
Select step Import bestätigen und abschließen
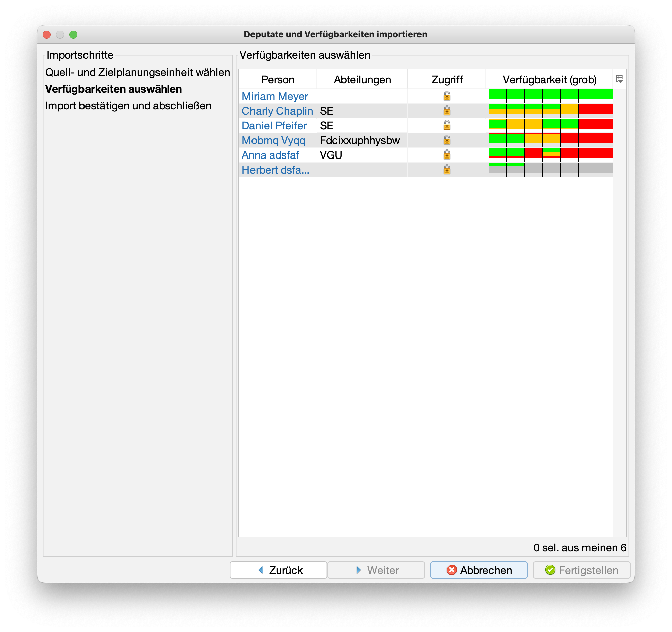click(129, 106)
